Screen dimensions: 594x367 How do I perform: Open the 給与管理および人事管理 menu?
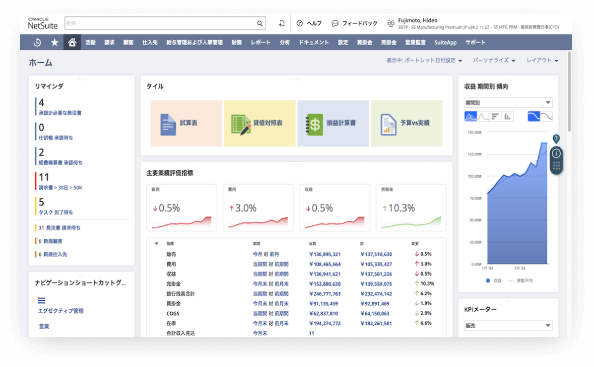pos(194,42)
